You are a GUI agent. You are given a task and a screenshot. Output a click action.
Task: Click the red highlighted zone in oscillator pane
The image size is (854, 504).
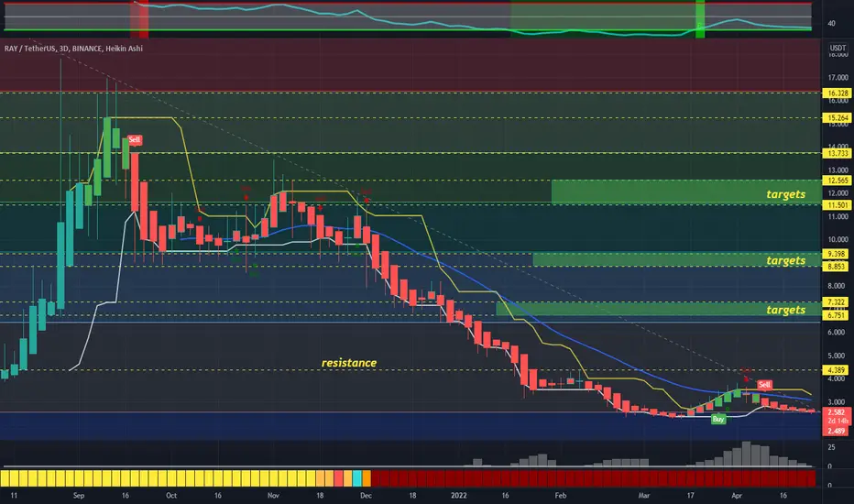pos(139,19)
